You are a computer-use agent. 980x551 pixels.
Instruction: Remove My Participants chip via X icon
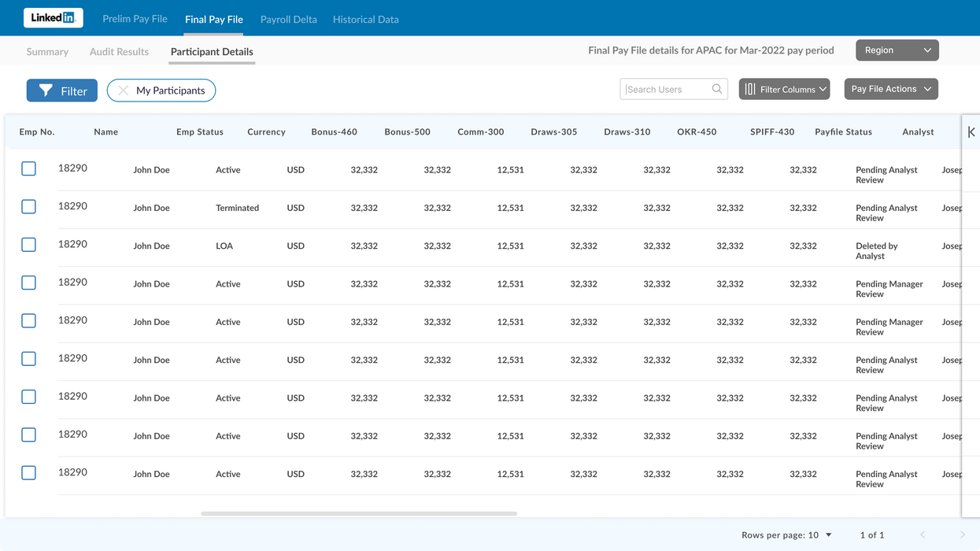[123, 91]
